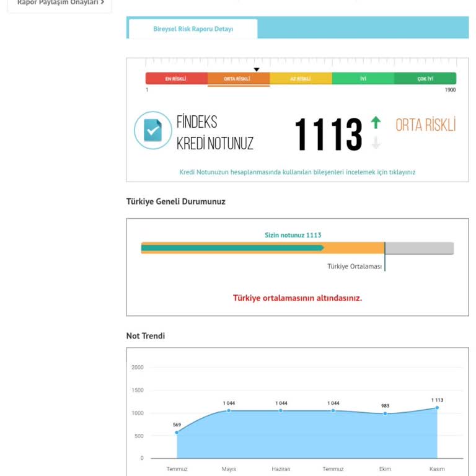The width and height of the screenshot is (476, 476).
Task: Click the grey unfilled bar portion
Action: pyautogui.click(x=420, y=248)
